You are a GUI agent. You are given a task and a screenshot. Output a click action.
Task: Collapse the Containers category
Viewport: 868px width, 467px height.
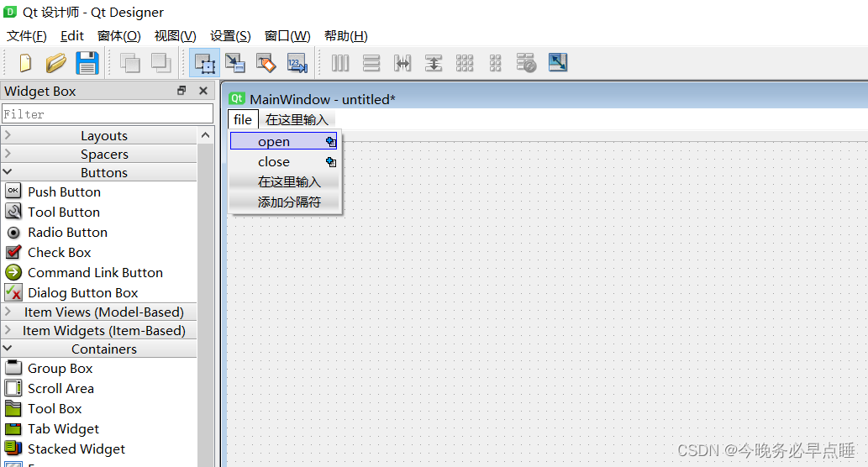point(100,349)
